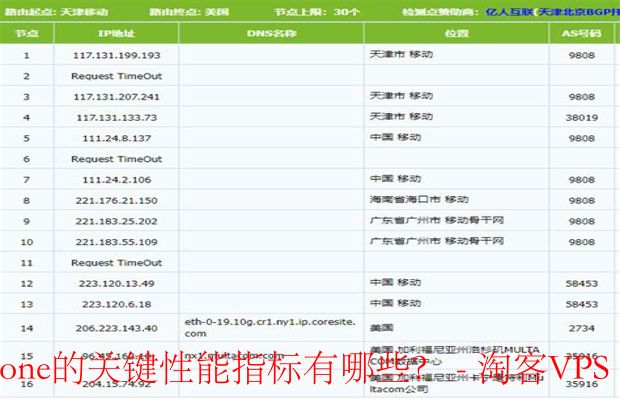Select IP address 223.120.13.49
Image resolution: width=620 pixels, height=400 pixels.
pos(117,283)
